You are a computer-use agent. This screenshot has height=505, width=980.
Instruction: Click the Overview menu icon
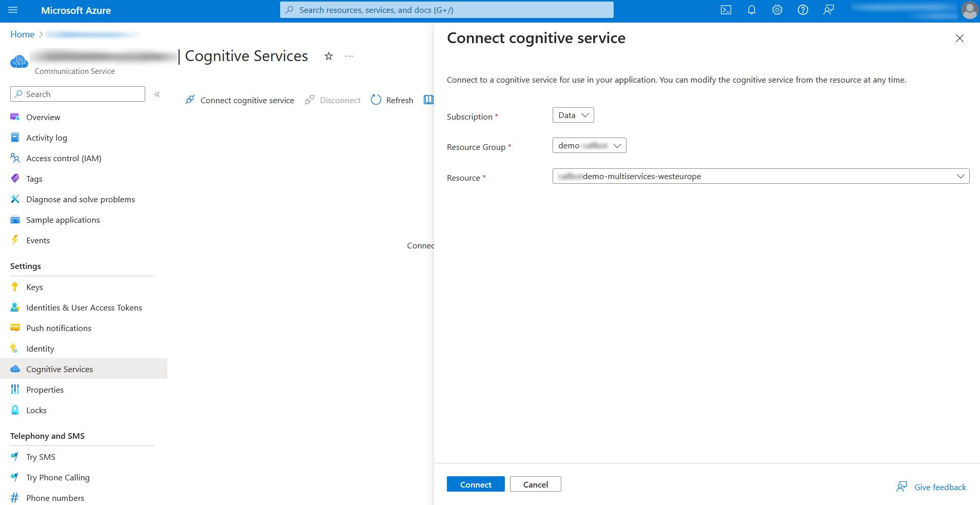pyautogui.click(x=15, y=117)
